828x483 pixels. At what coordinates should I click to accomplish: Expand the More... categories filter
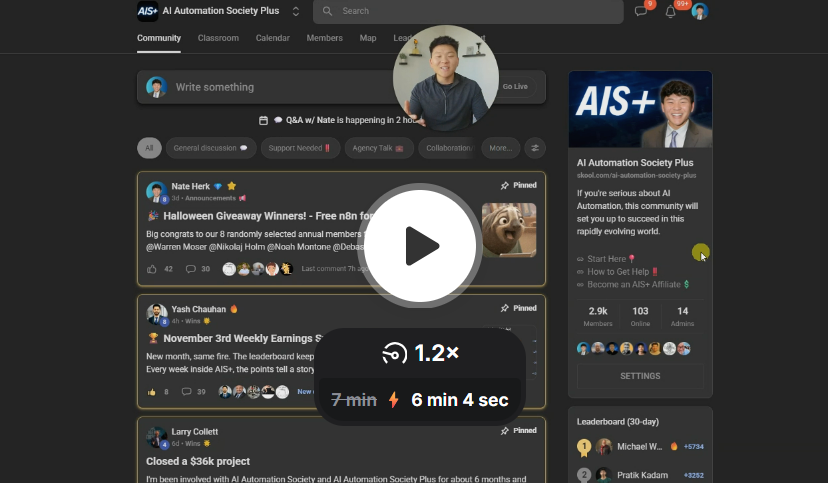click(x=499, y=148)
